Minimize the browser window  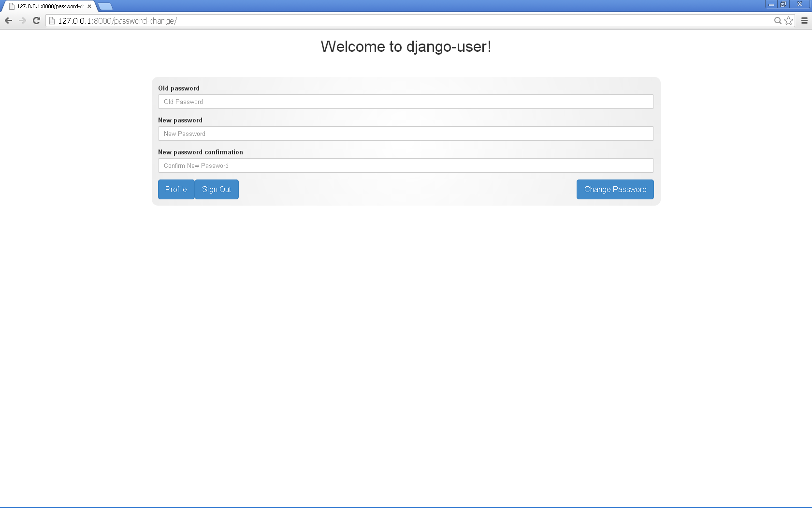click(771, 4)
